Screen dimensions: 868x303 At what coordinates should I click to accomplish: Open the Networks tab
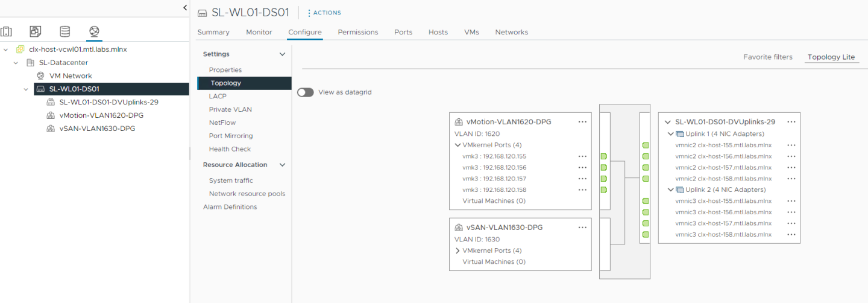click(x=511, y=32)
